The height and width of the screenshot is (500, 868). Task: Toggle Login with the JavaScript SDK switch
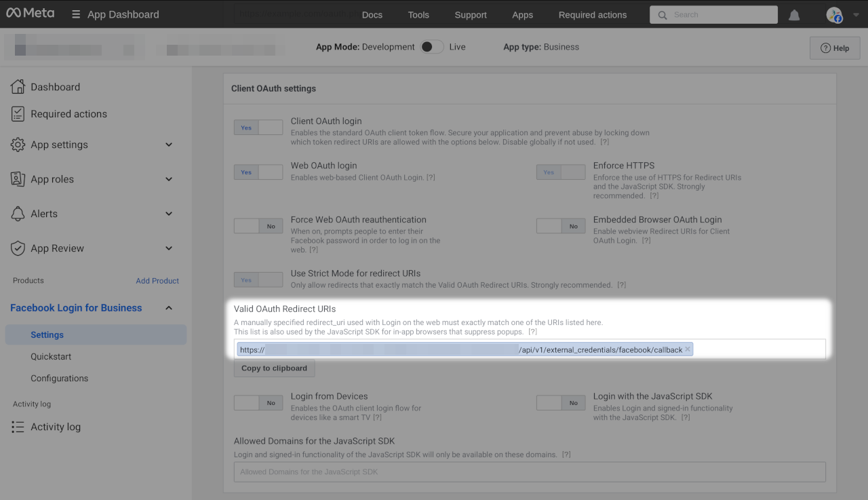[561, 403]
